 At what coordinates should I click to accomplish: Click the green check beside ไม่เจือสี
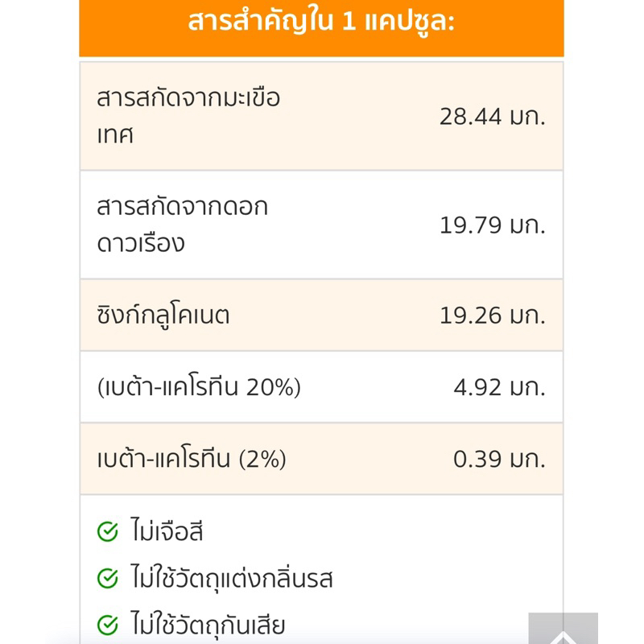tap(107, 531)
